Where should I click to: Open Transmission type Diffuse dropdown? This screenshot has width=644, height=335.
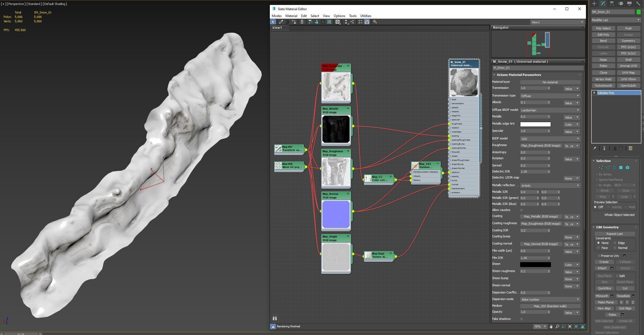(x=550, y=96)
